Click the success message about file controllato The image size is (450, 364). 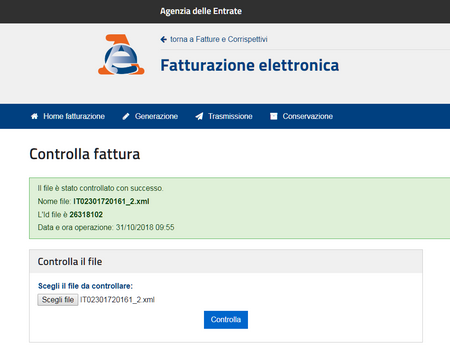point(100,188)
